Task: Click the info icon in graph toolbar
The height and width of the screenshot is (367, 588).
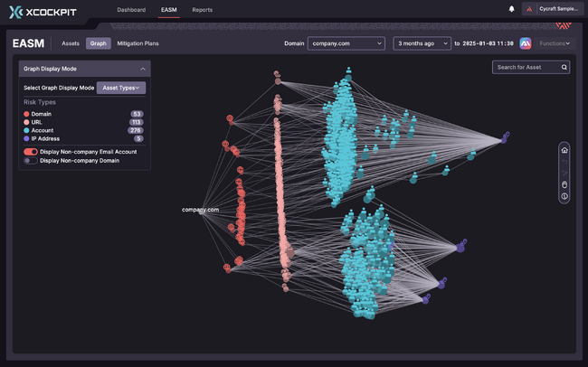Action: (x=564, y=196)
